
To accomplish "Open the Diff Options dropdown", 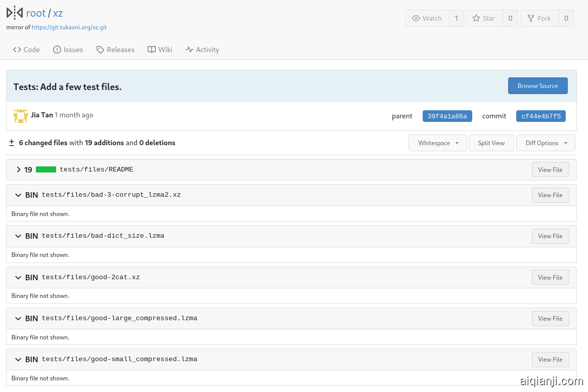I will point(546,143).
